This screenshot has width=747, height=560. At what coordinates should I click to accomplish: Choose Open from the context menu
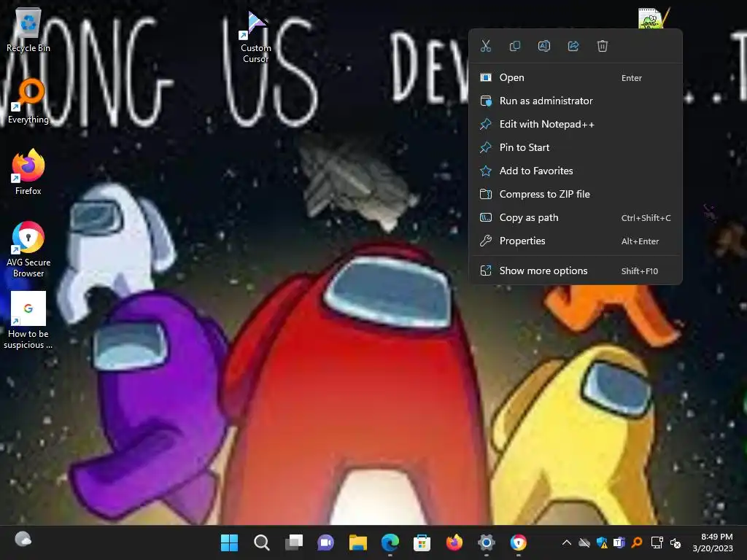tap(576, 77)
